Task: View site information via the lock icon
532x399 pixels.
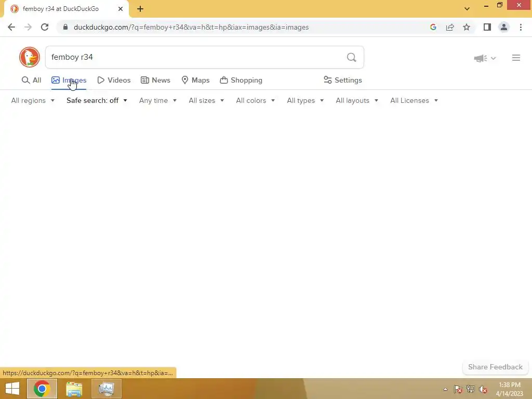Action: click(65, 27)
